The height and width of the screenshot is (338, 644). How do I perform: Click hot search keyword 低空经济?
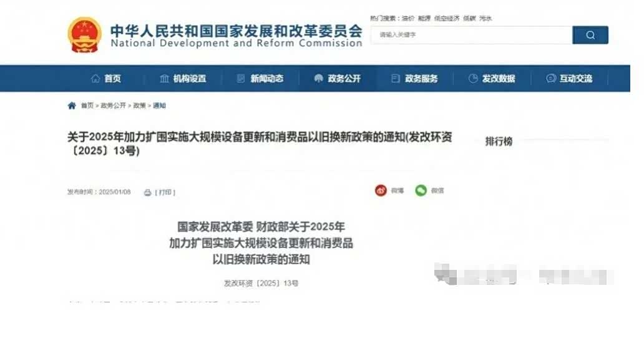pos(447,19)
